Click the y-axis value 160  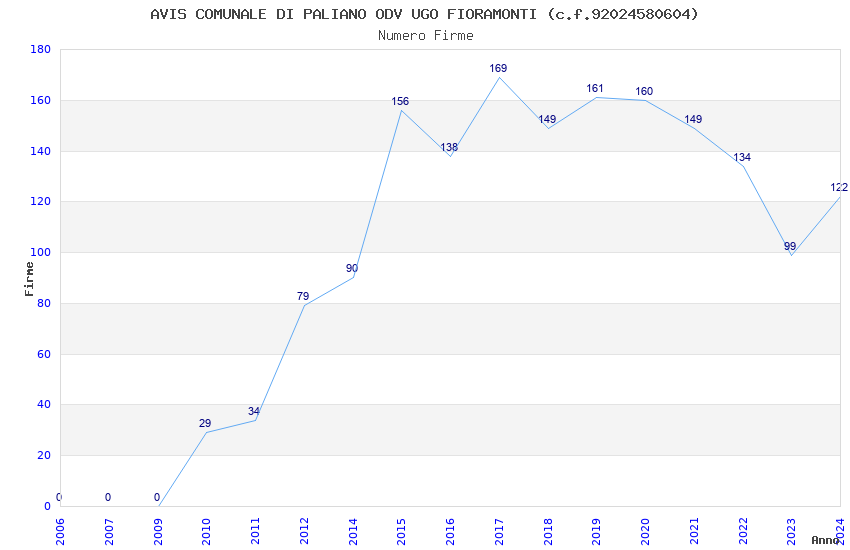(x=40, y=100)
